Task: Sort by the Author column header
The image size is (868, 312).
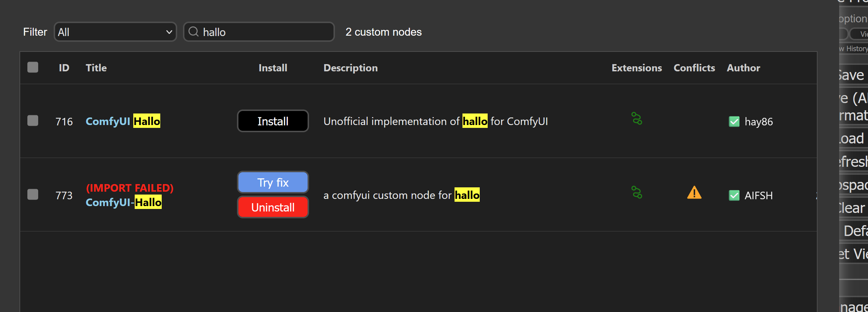Action: coord(743,68)
